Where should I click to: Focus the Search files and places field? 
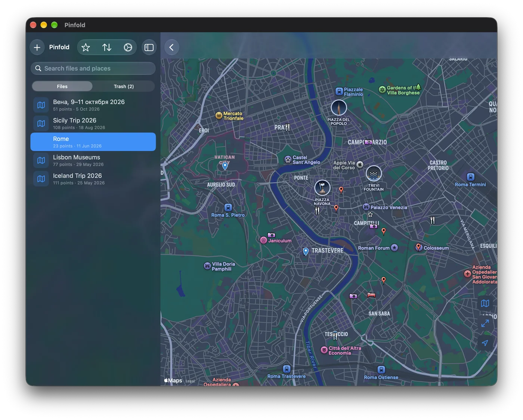click(93, 68)
